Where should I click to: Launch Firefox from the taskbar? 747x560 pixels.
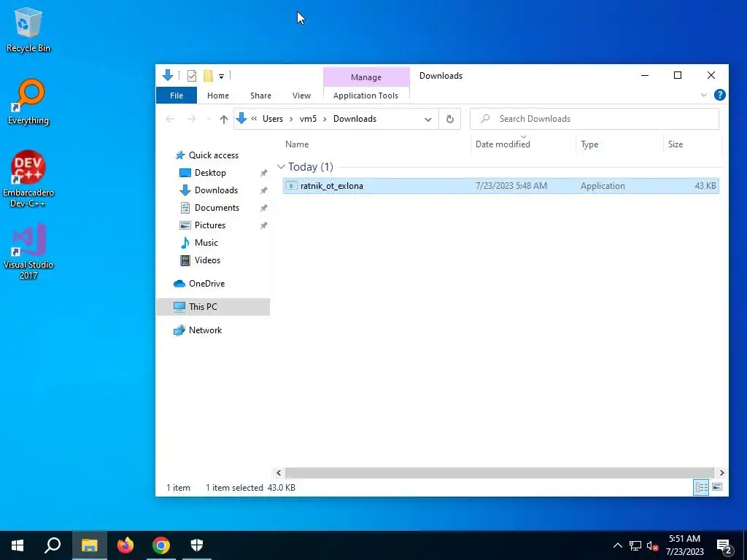point(125,545)
